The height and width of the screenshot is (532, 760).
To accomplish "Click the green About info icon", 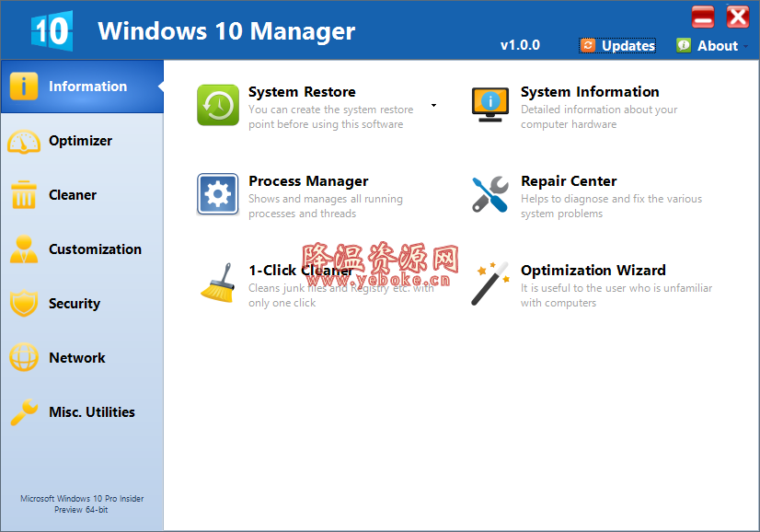I will click(684, 46).
